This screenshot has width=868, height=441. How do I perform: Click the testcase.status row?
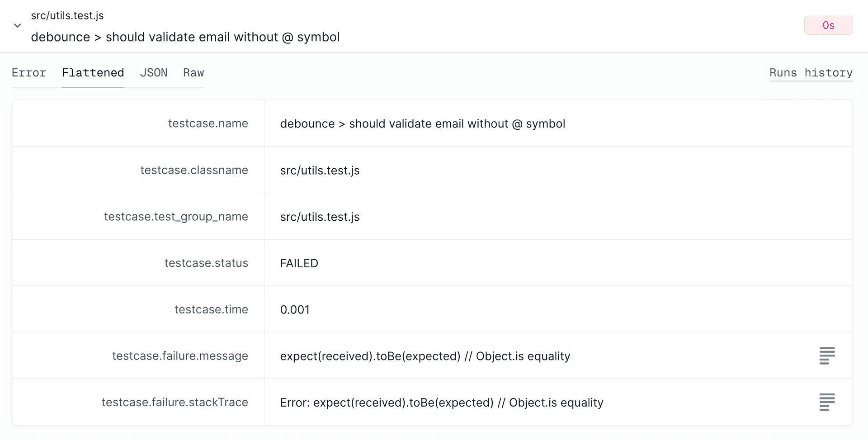(207, 263)
